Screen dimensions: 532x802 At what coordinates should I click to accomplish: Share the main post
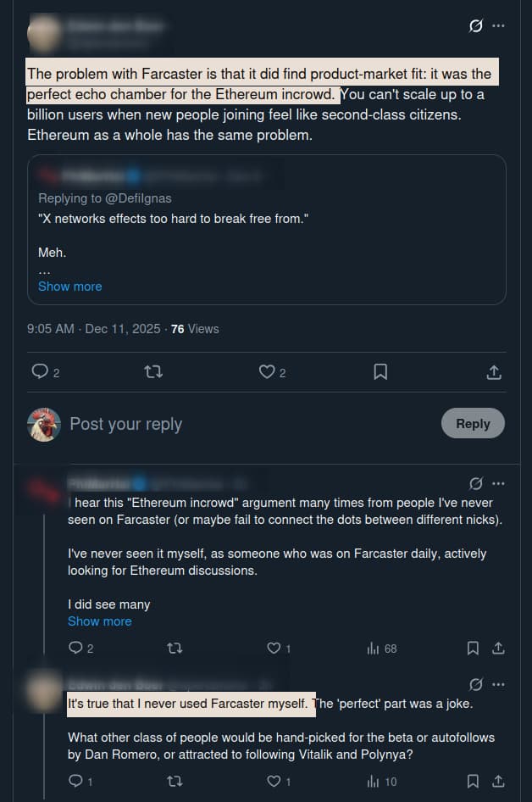tap(494, 371)
